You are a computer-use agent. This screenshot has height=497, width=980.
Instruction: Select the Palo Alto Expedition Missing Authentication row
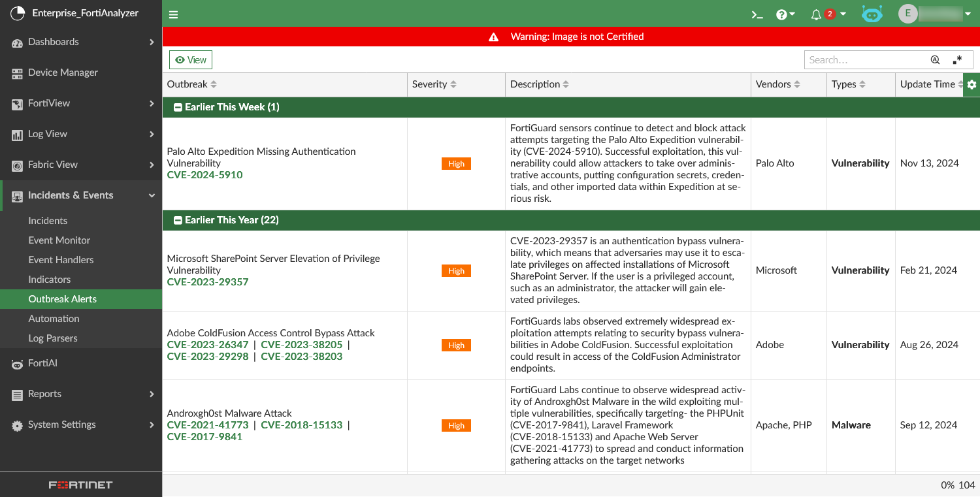click(571, 163)
